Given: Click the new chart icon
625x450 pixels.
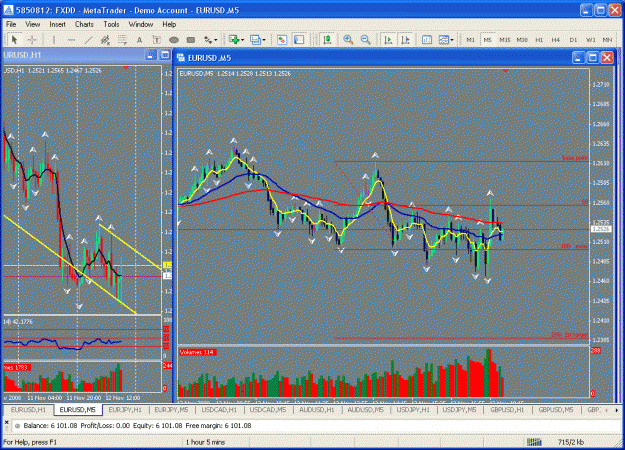Looking at the screenshot, I should pyautogui.click(x=234, y=39).
